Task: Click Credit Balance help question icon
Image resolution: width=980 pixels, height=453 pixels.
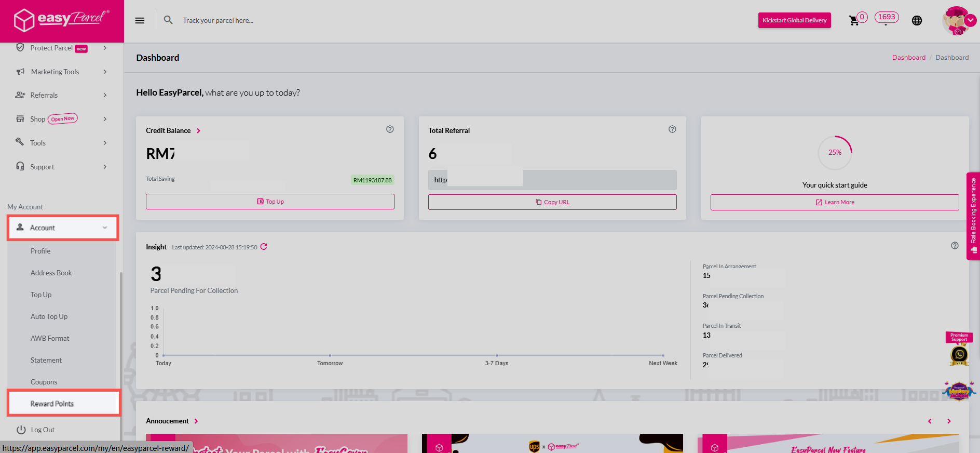Action: (390, 129)
